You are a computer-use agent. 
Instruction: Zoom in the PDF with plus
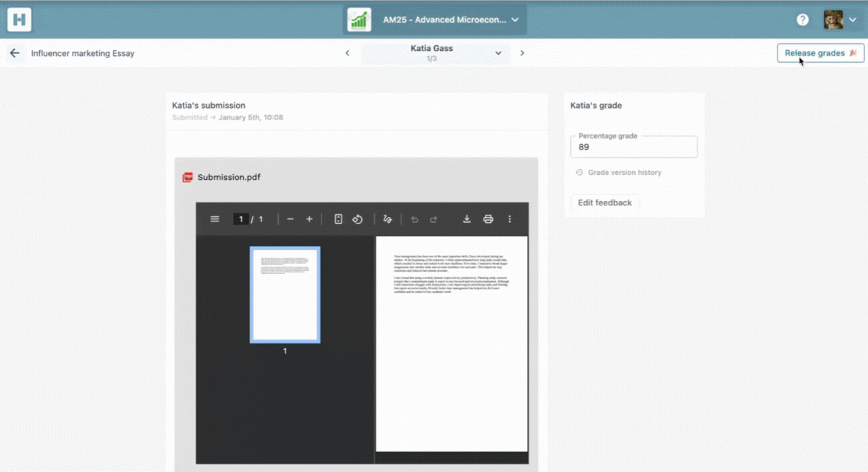point(309,219)
